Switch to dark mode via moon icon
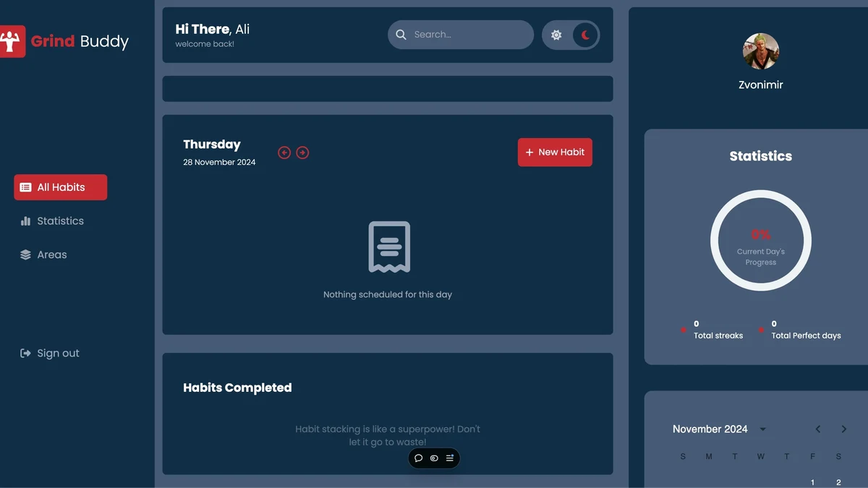This screenshot has height=488, width=868. point(585,35)
